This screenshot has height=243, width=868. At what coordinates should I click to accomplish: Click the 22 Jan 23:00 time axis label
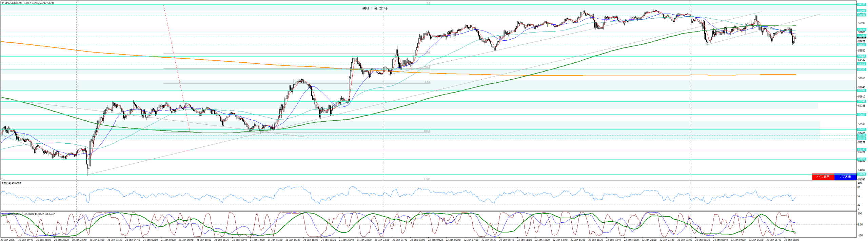[684, 240]
